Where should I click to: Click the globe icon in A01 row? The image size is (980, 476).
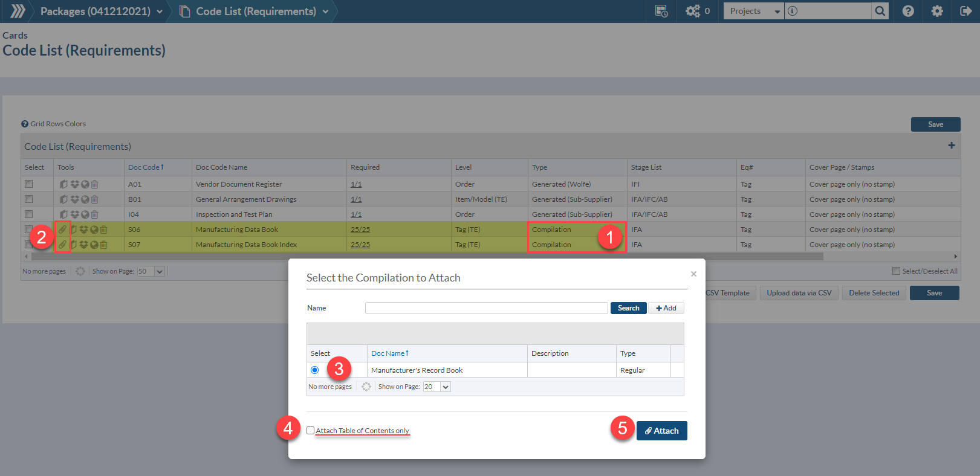(85, 184)
